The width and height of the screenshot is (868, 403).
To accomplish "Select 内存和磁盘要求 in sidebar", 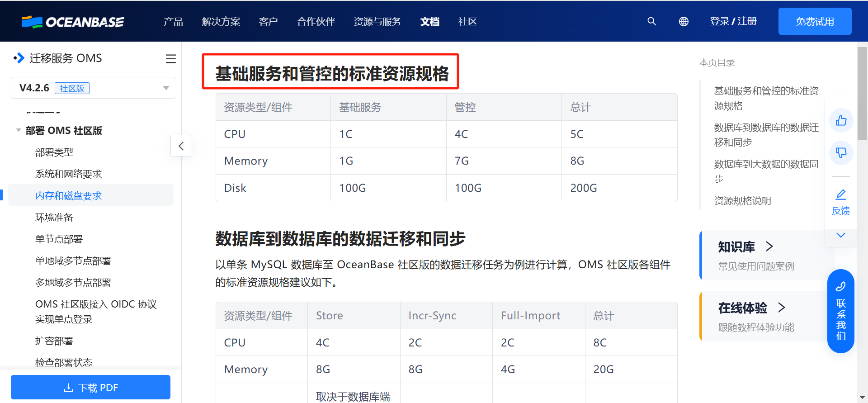I will (90, 195).
